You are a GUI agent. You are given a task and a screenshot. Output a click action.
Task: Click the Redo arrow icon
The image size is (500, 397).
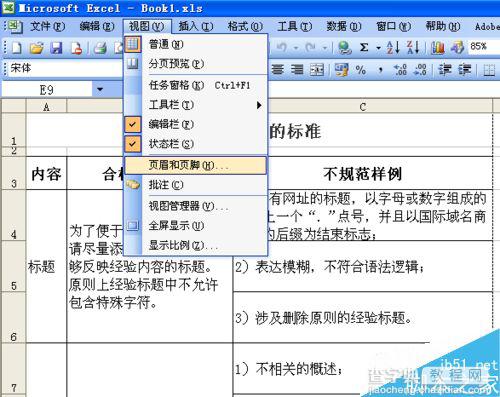coord(311,48)
